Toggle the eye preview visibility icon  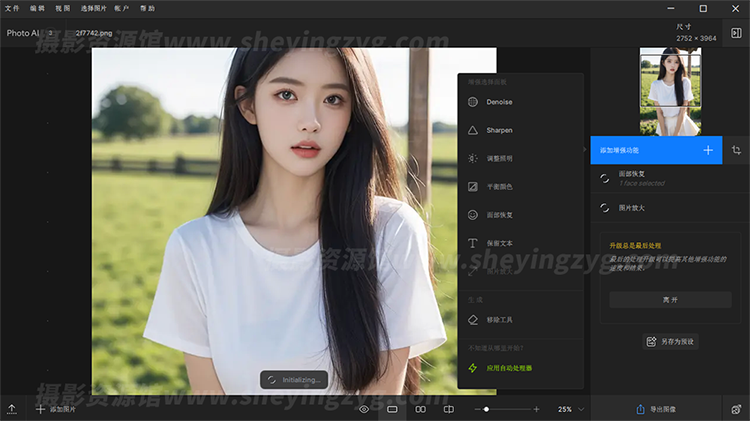[364, 409]
